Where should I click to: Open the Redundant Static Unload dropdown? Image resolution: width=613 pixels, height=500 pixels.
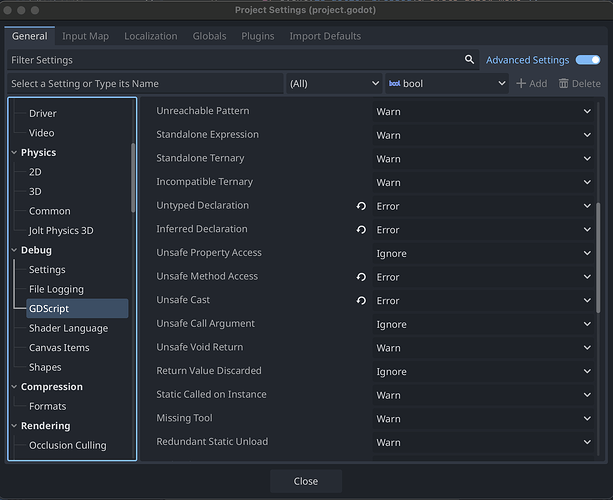point(483,442)
